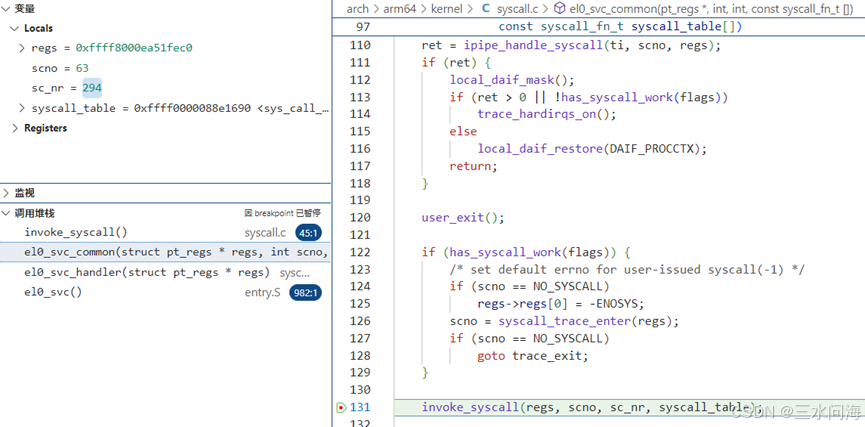
Task: Collapse the 变量 section header
Action: 165,8
